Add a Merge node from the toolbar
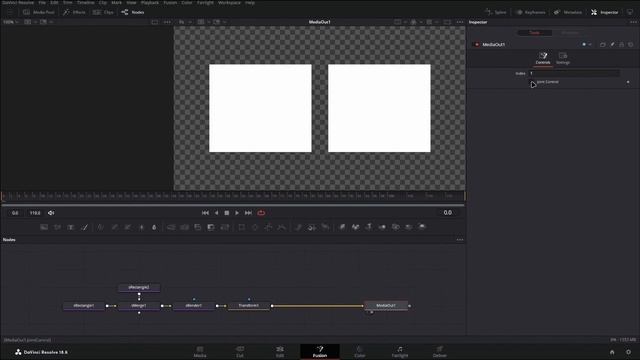This screenshot has height=360, width=640. tap(171, 227)
